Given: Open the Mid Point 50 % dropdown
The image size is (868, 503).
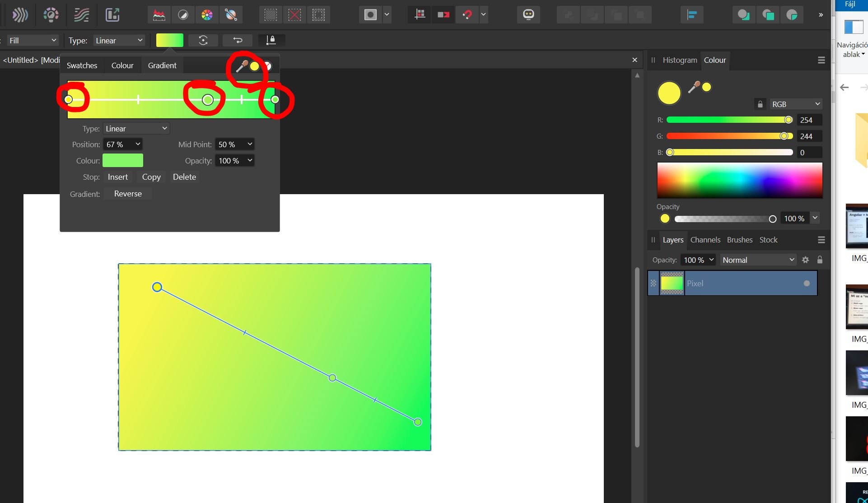Looking at the screenshot, I should [235, 144].
